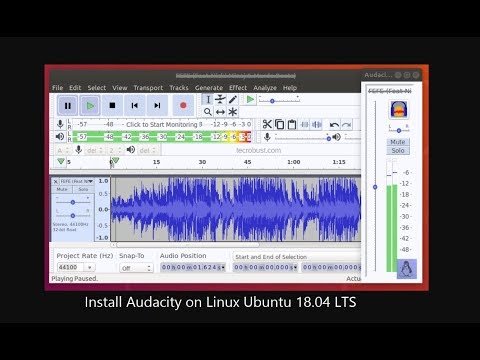Click the Redo arrow icon
The width and height of the screenshot is (480, 360).
click(346, 125)
